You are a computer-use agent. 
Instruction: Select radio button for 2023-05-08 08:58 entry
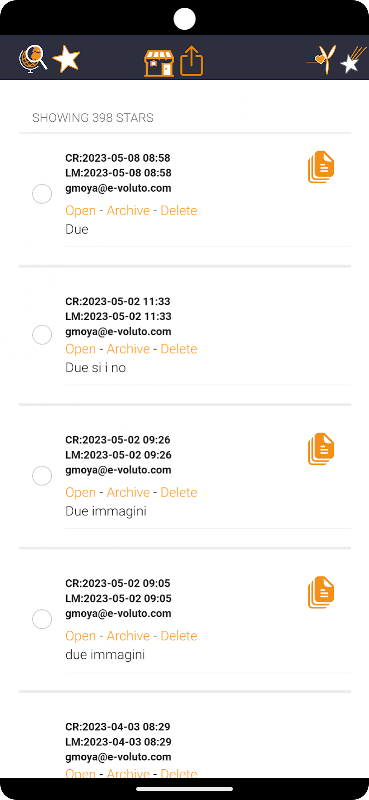tap(42, 194)
